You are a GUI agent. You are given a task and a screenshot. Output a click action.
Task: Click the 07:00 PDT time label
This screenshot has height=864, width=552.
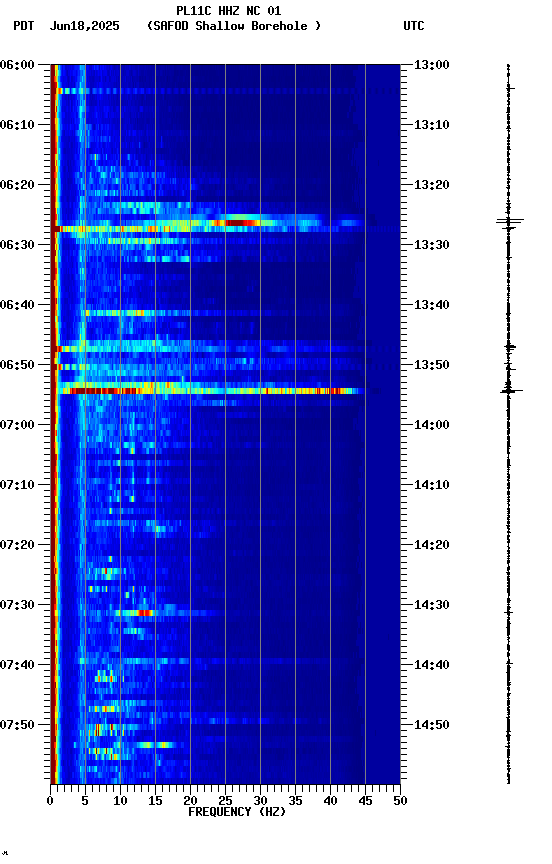[x=17, y=425]
